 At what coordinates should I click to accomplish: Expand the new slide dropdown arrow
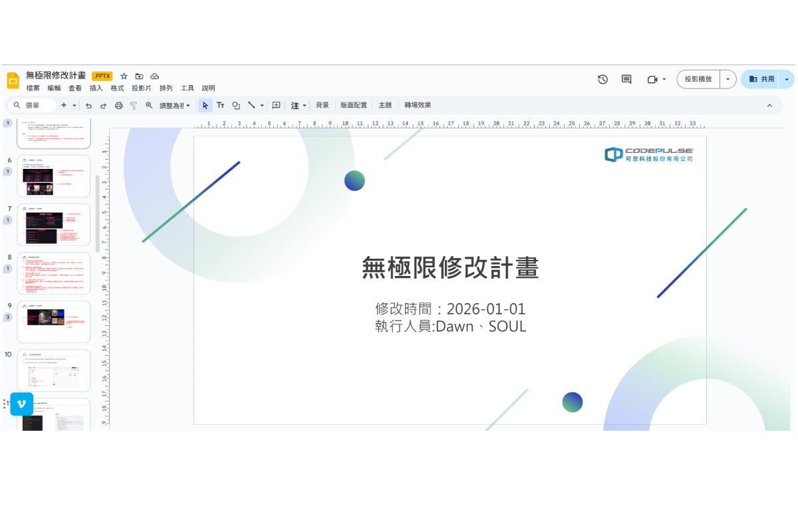[74, 105]
